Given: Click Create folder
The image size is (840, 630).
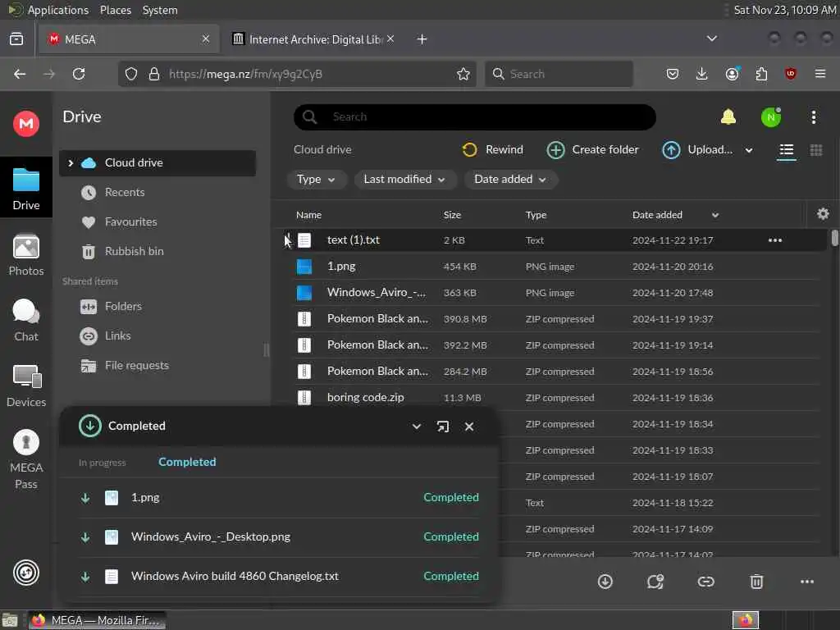Looking at the screenshot, I should (592, 150).
